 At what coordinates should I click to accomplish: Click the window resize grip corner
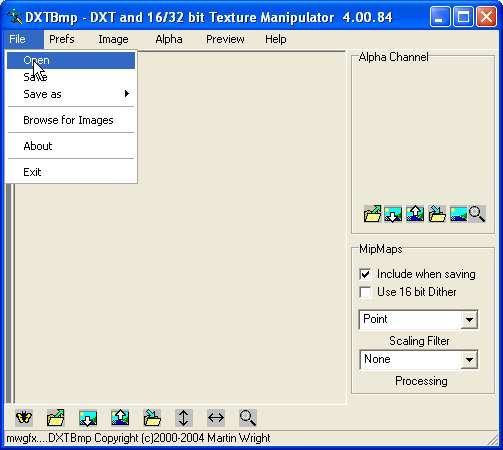click(x=493, y=440)
